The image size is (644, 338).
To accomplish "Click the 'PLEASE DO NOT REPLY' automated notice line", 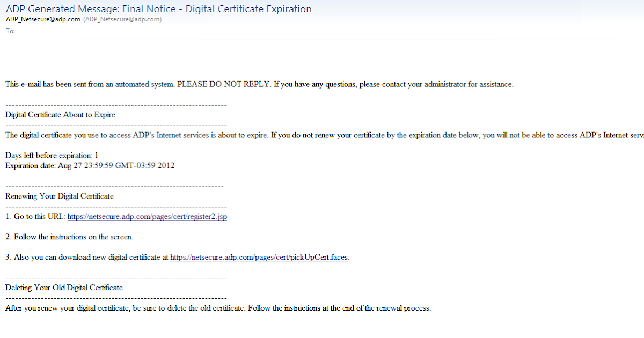I will pos(259,84).
